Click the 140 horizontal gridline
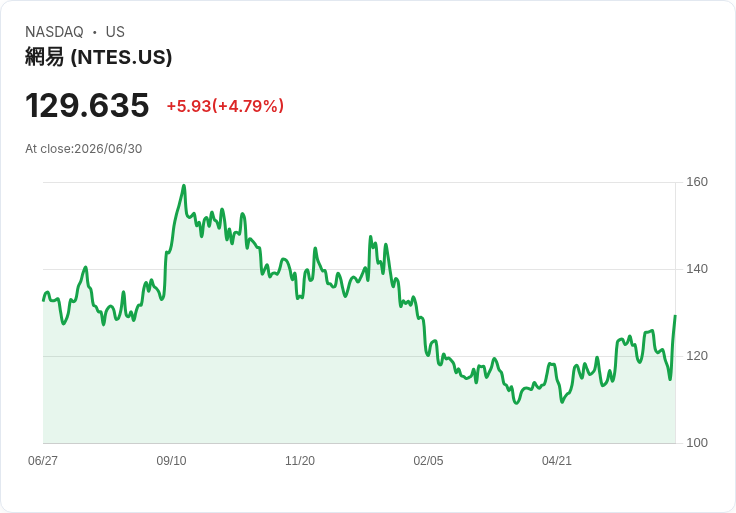Viewport: 736px width, 513px height. [x=359, y=269]
